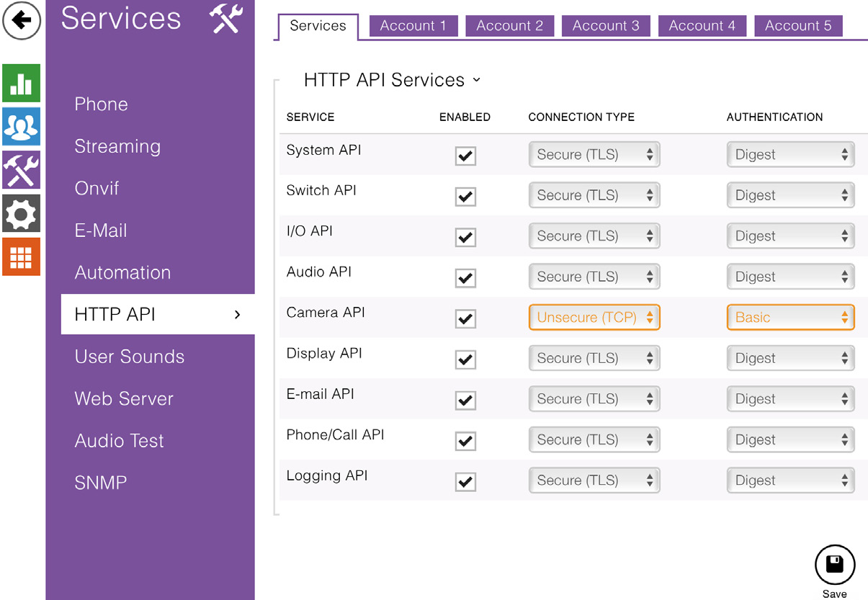
Task: Disable the System API checkbox
Action: click(466, 156)
